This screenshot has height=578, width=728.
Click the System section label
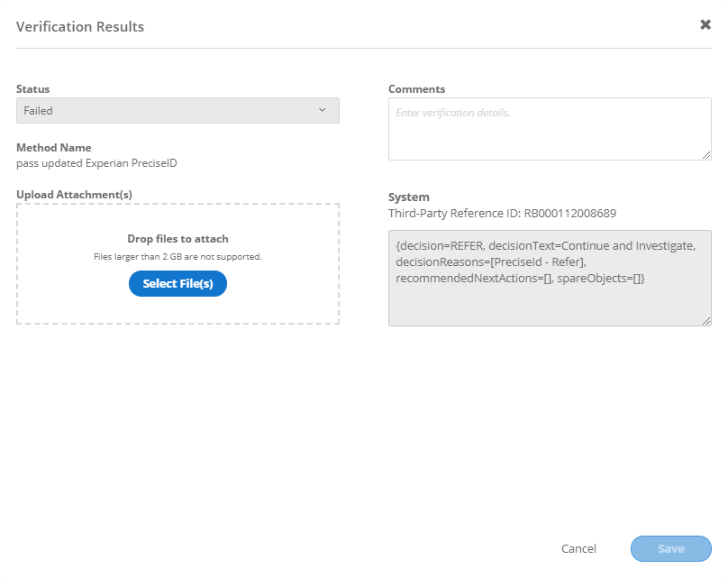(409, 197)
